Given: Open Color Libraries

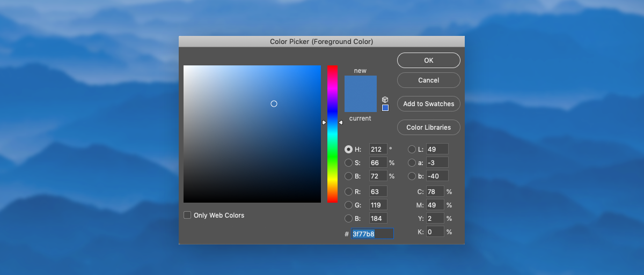Looking at the screenshot, I should [428, 128].
